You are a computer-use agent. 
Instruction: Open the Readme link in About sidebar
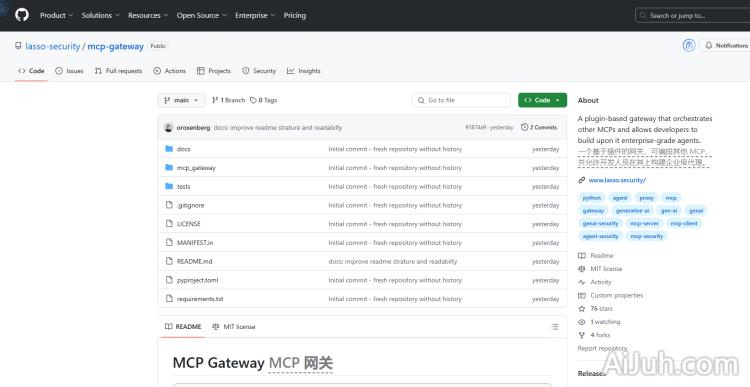596,255
